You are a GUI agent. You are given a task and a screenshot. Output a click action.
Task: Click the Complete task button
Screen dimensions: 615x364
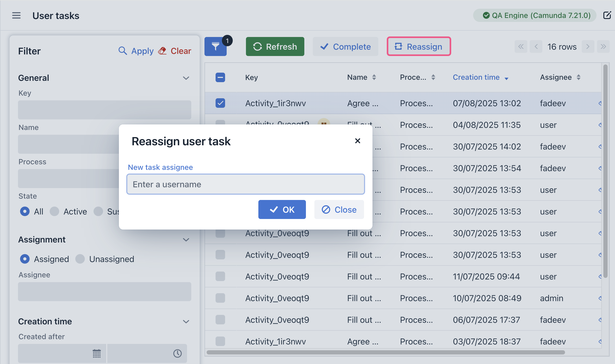click(346, 46)
